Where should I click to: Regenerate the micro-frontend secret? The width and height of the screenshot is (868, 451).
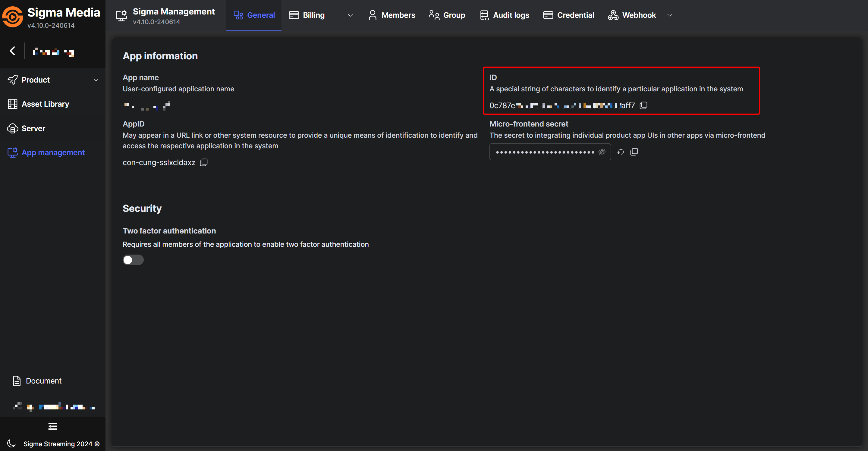pyautogui.click(x=620, y=152)
